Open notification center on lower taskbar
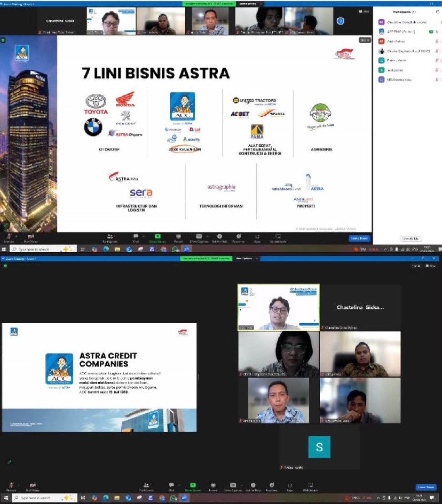 tap(432, 498)
